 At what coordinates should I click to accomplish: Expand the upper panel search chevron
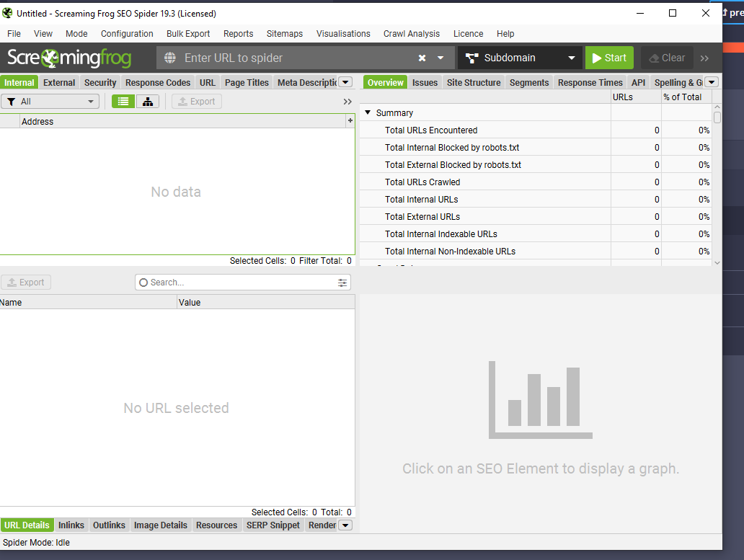tap(347, 102)
